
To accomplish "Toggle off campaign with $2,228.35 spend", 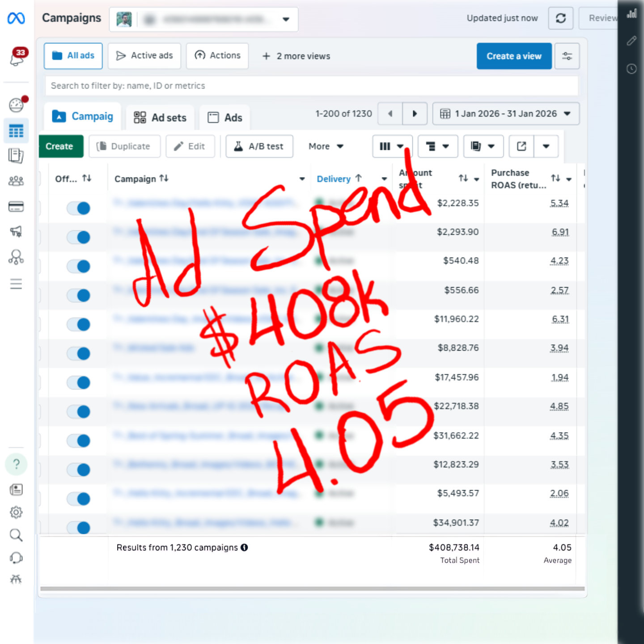I will pyautogui.click(x=79, y=208).
